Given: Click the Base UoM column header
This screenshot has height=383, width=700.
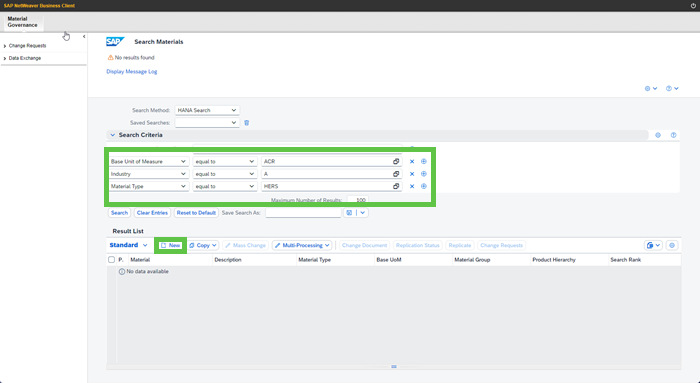Looking at the screenshot, I should pos(413,260).
